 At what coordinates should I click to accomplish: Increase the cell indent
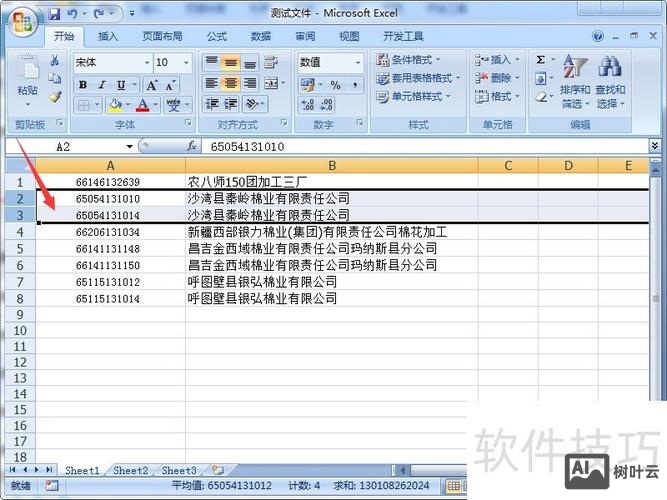point(231,104)
